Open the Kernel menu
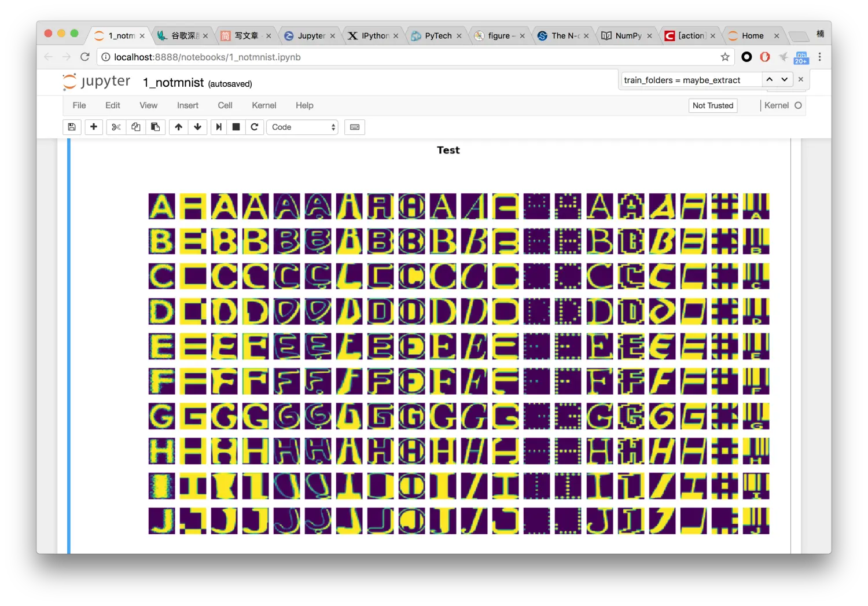Viewport: 868px width, 606px height. (264, 105)
